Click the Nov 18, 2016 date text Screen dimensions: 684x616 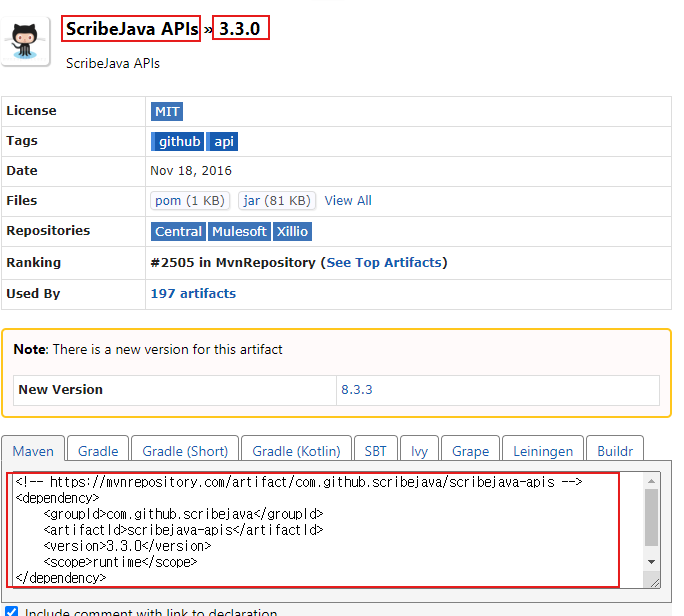(x=191, y=171)
